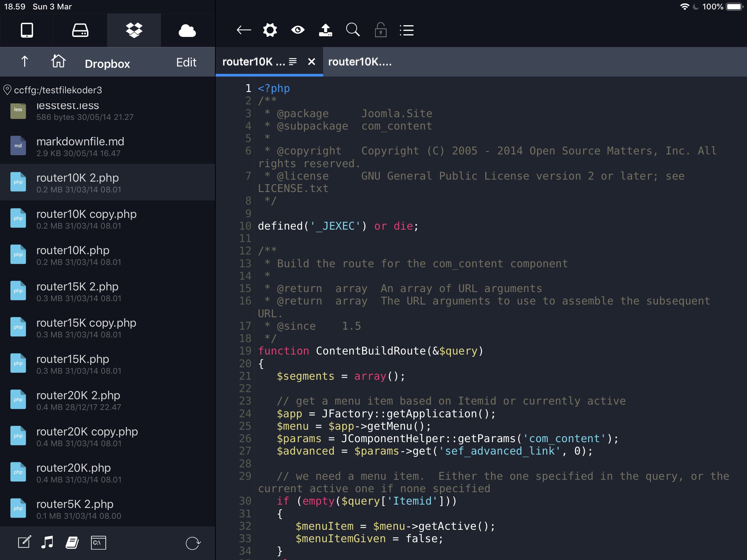Close the active router10K tab

(311, 62)
